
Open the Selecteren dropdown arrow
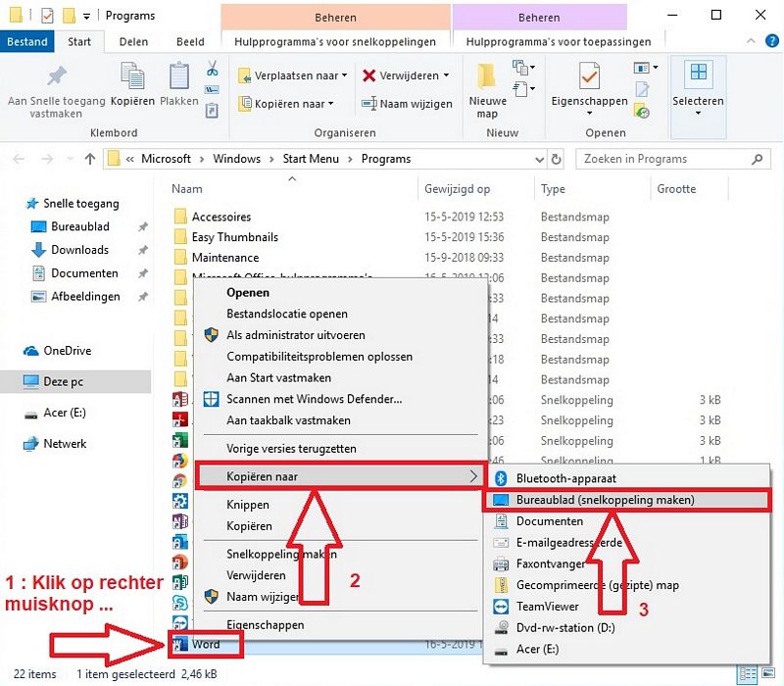(x=698, y=114)
